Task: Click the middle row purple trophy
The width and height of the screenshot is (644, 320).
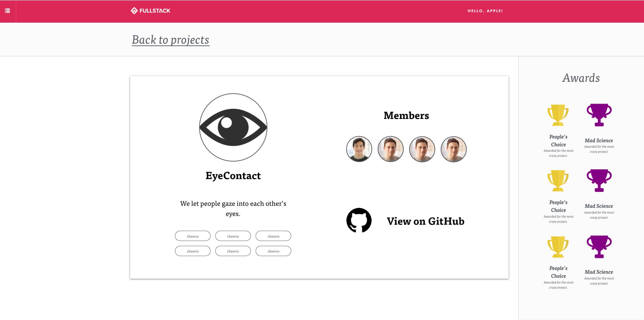Action: point(599,180)
